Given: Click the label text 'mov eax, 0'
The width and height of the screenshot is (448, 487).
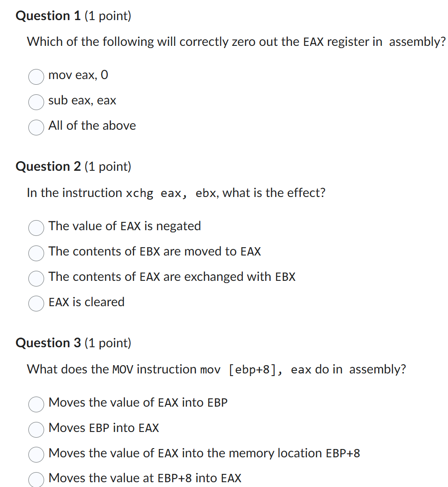Looking at the screenshot, I should (78, 75).
